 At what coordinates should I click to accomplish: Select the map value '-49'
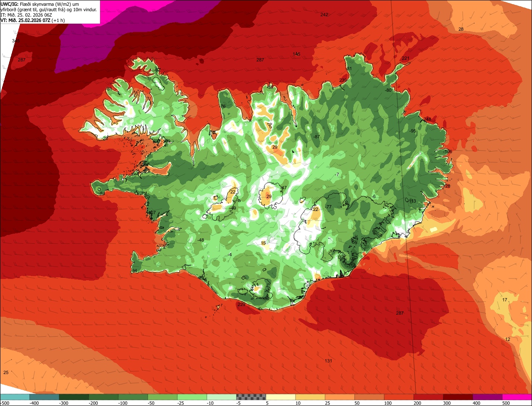[x=233, y=208]
